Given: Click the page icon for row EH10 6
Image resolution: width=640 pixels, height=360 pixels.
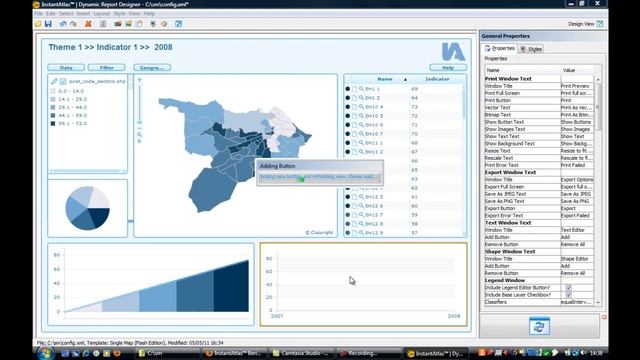Looking at the screenshot, I should tap(354, 125).
